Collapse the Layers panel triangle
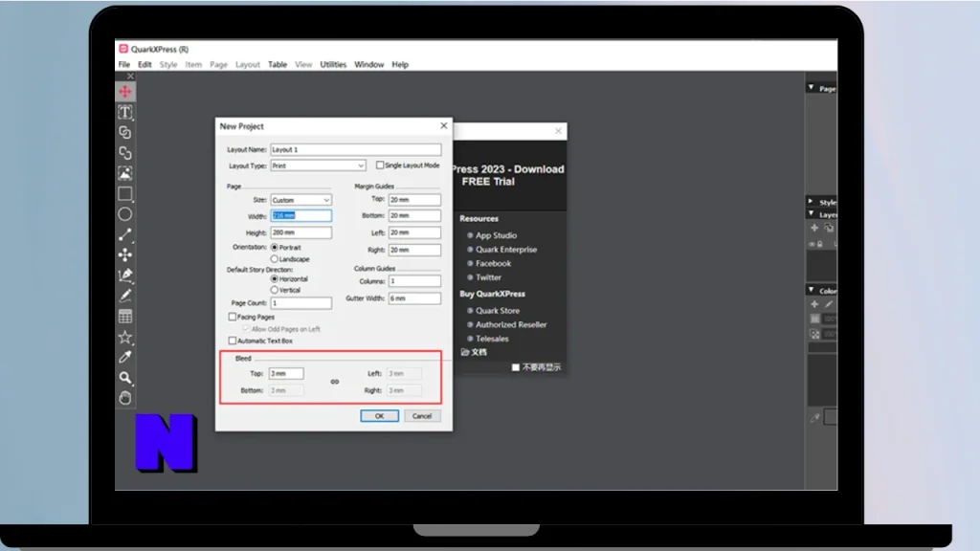Viewport: 980px width, 551px height. click(x=812, y=213)
